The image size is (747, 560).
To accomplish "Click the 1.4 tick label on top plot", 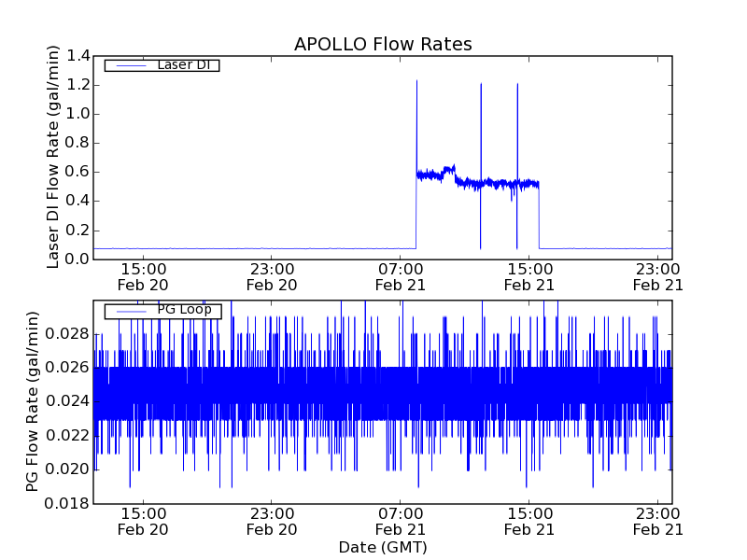I will pyautogui.click(x=78, y=56).
